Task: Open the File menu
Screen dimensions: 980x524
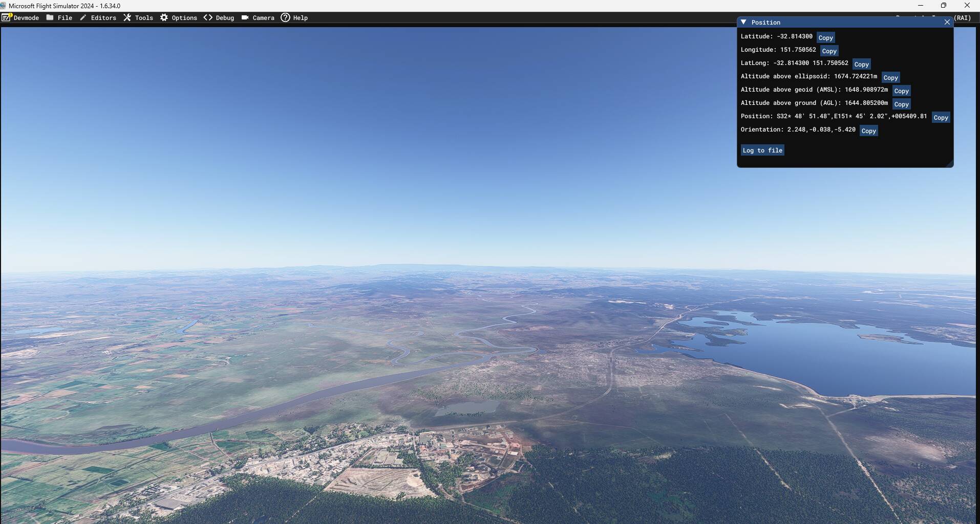Action: pos(59,17)
